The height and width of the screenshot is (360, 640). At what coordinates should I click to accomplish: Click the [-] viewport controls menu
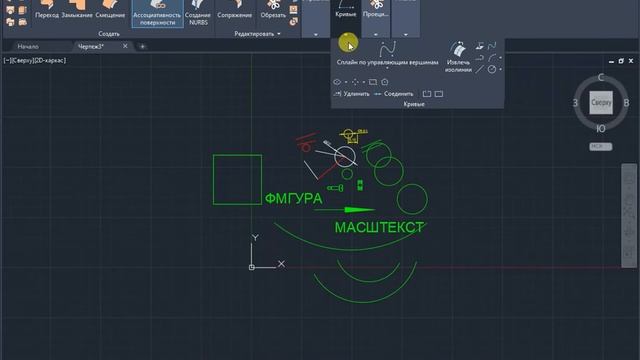[7, 60]
